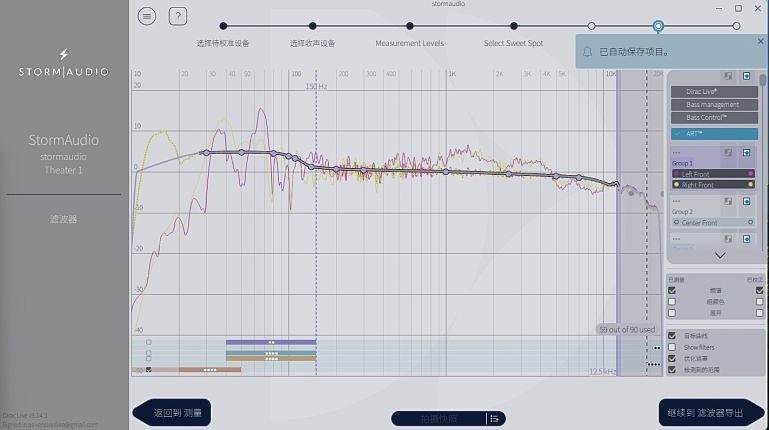
Task: Click the '59 out of 90 used' label
Action: pyautogui.click(x=627, y=329)
